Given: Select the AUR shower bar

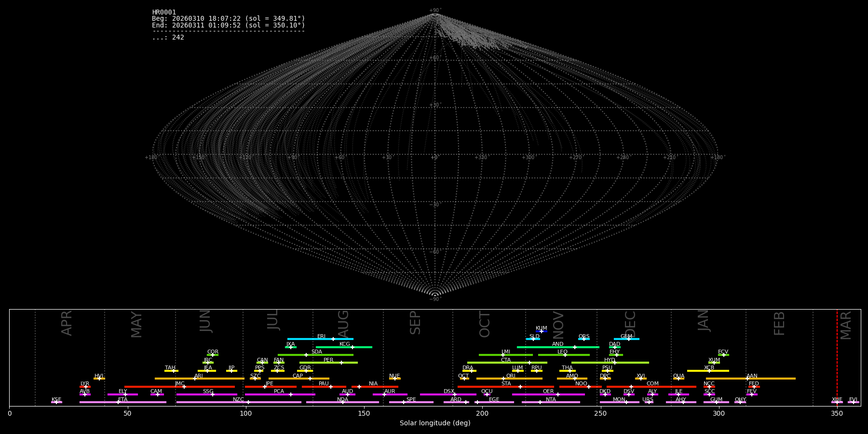Looking at the screenshot, I should (x=390, y=394).
